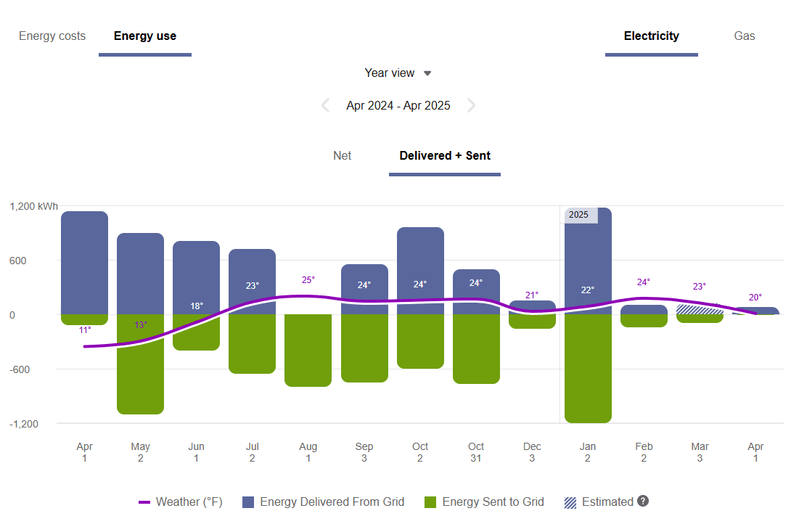Click the Weather legend line icon
The image size is (791, 532).
pos(144,502)
